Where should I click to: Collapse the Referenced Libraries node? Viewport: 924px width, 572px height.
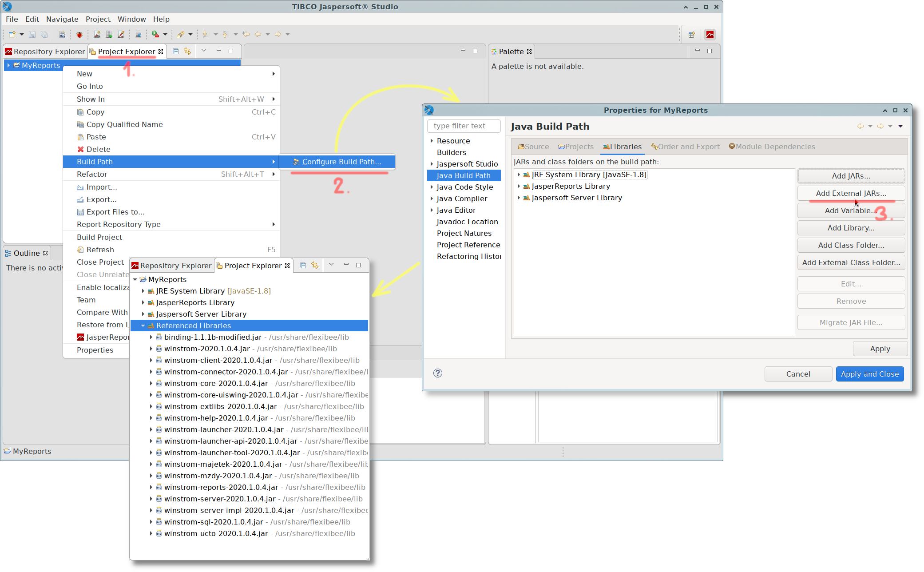(143, 326)
